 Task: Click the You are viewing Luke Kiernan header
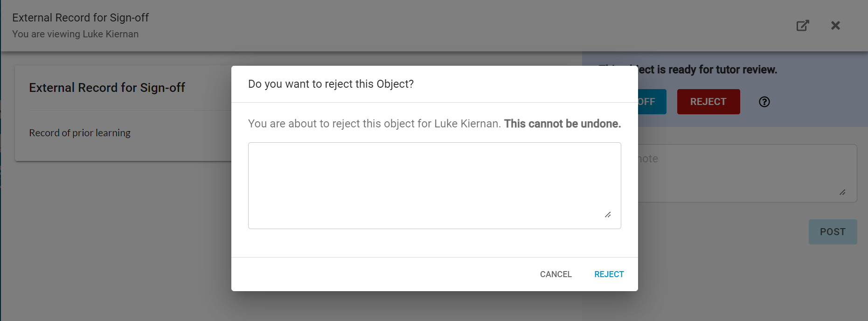tap(75, 34)
